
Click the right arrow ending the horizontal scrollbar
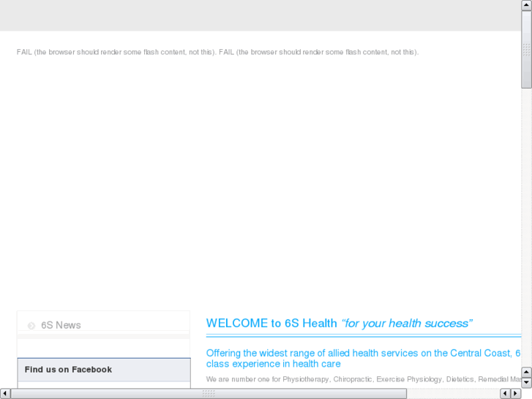[x=516, y=394]
